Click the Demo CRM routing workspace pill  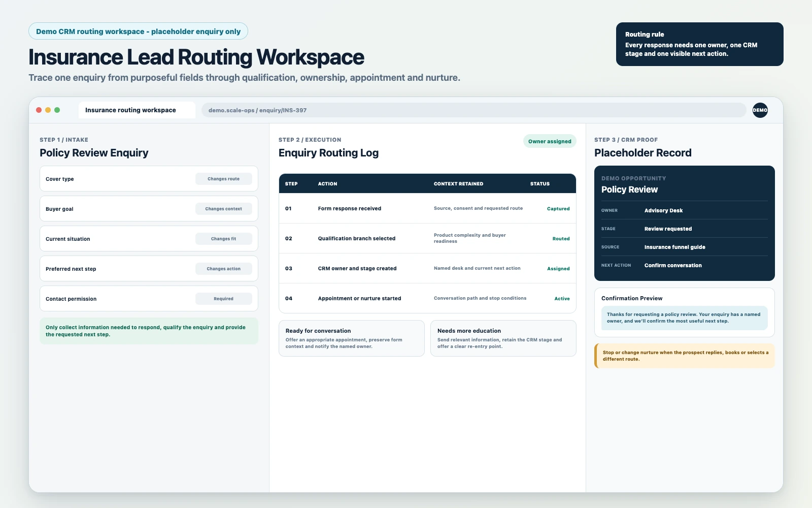139,31
